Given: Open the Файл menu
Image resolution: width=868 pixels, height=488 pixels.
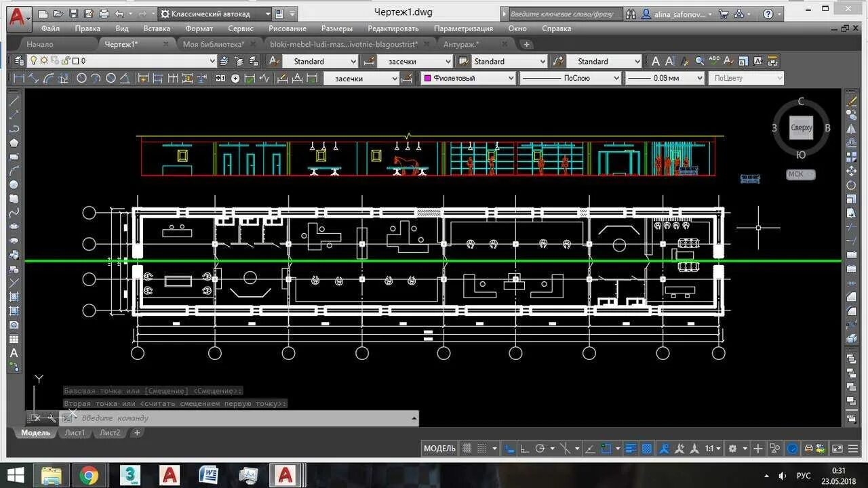Looking at the screenshot, I should (50, 28).
